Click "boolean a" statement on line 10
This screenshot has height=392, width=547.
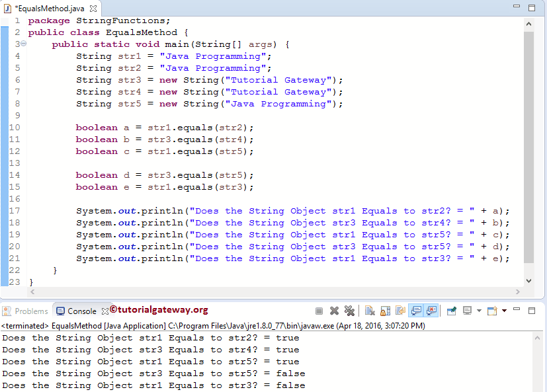165,128
